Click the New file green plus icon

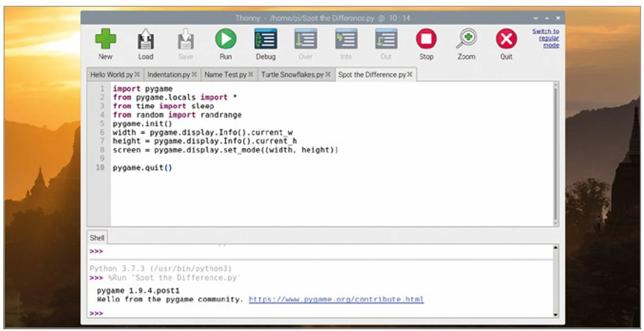pos(105,39)
